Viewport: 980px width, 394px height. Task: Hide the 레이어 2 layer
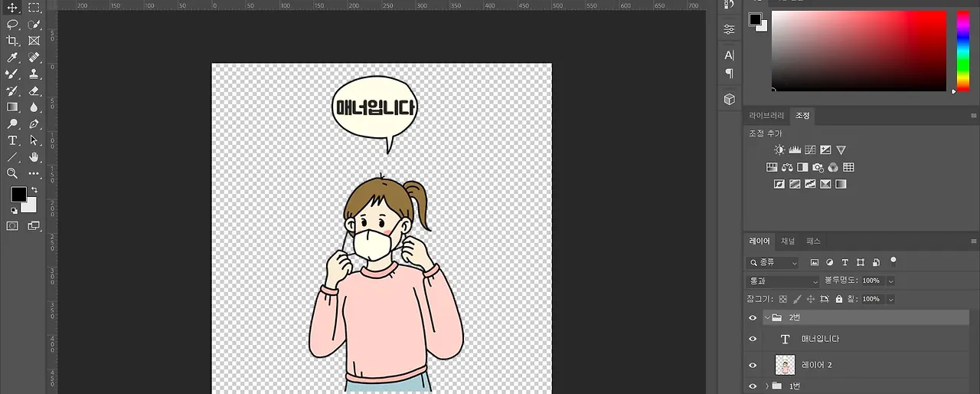[x=753, y=366]
